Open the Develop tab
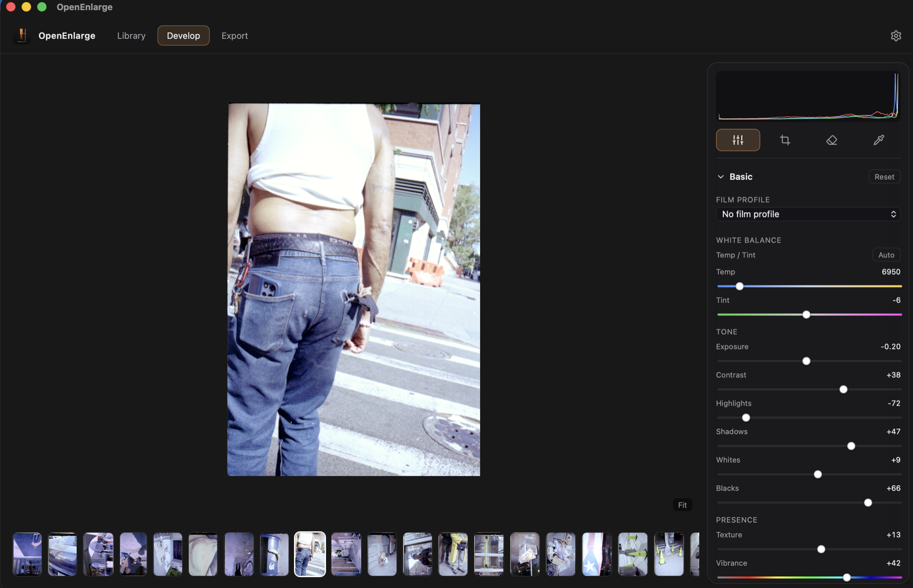The image size is (913, 588). (x=184, y=36)
